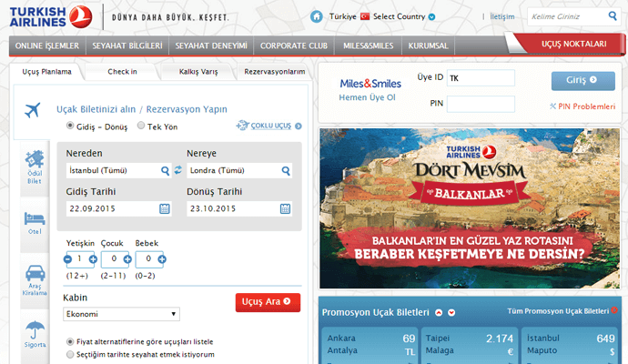Open the Kabin Ekonomi dropdown
The height and width of the screenshot is (364, 628).
(x=122, y=314)
